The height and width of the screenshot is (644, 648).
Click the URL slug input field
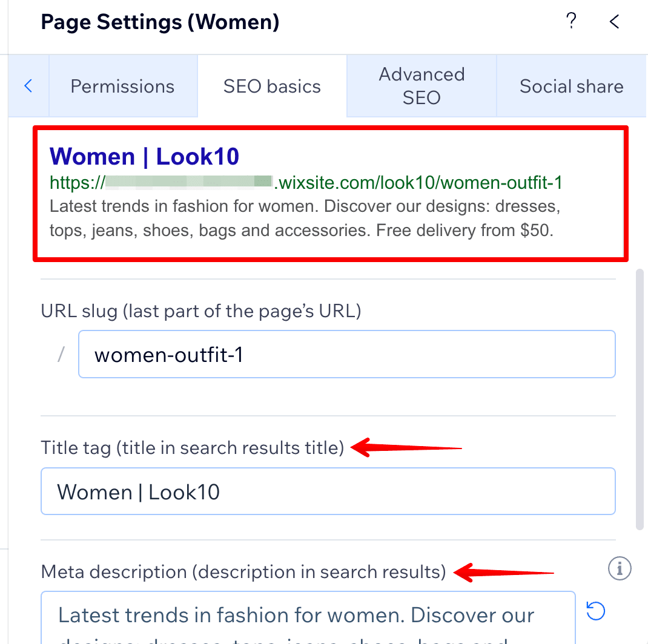(347, 354)
